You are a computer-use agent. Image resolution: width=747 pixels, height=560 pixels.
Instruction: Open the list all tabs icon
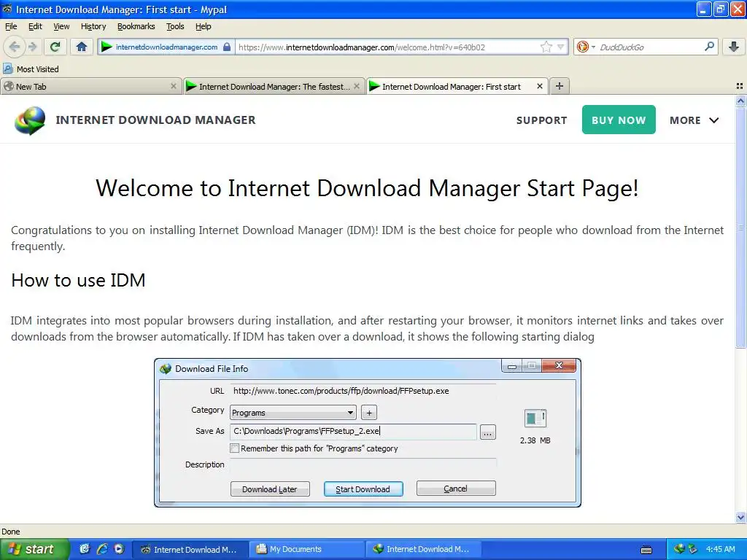(740, 86)
